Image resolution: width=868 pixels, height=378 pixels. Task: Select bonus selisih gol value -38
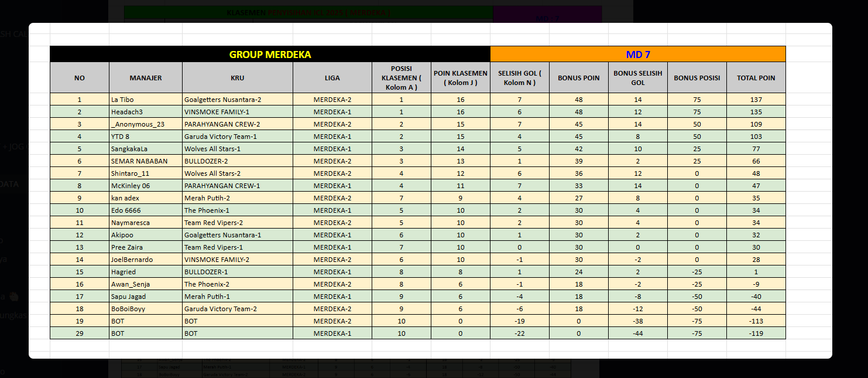coord(638,321)
